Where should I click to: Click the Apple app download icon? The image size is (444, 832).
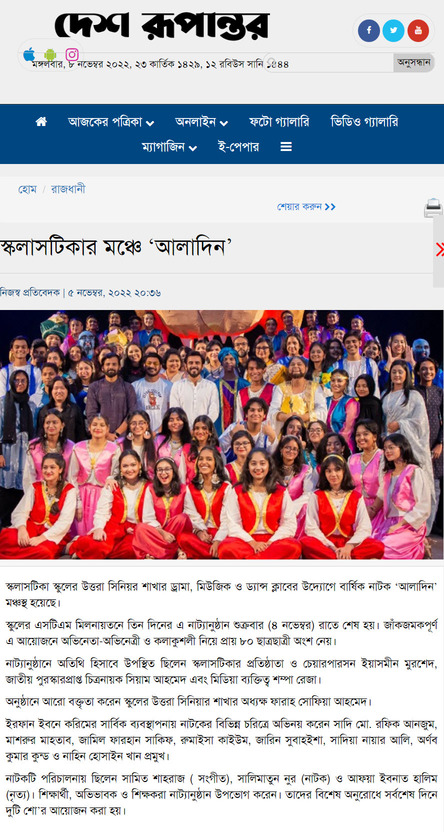coord(30,54)
